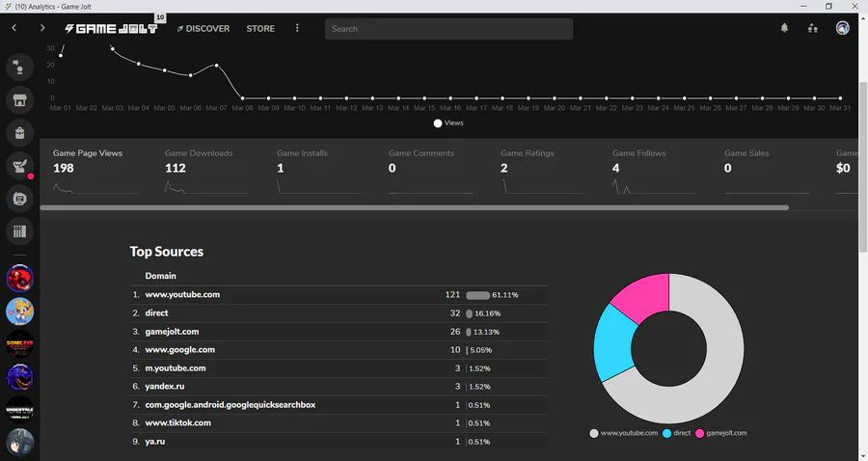Open the friends list icon
The image size is (868, 461).
(813, 28)
